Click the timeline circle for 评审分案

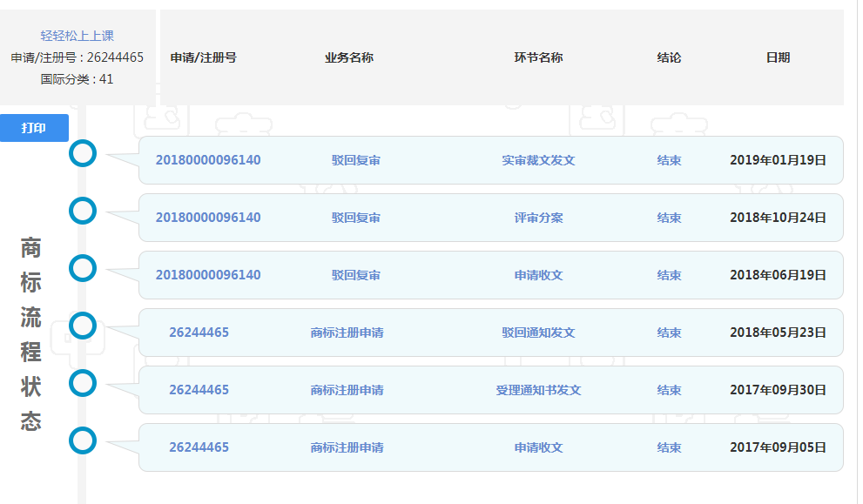click(83, 211)
